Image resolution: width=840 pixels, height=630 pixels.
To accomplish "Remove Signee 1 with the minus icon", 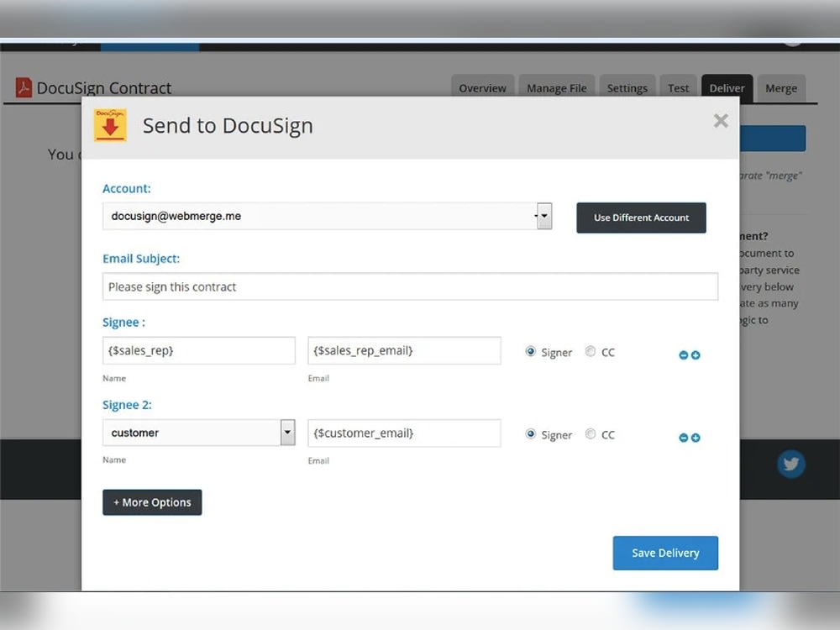I will [683, 354].
